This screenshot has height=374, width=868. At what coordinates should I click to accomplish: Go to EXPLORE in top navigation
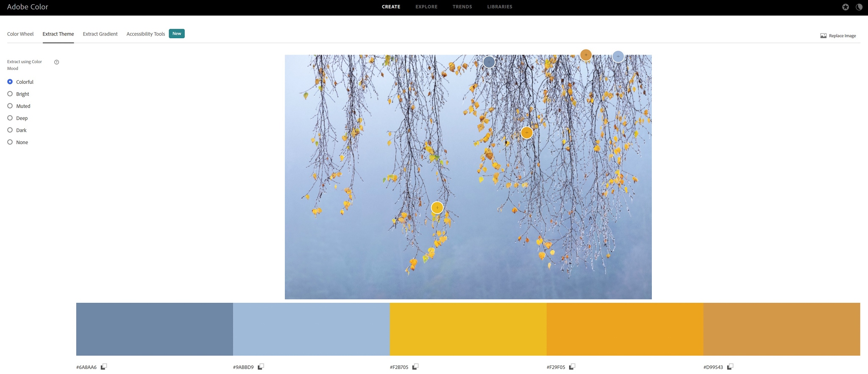click(x=426, y=7)
